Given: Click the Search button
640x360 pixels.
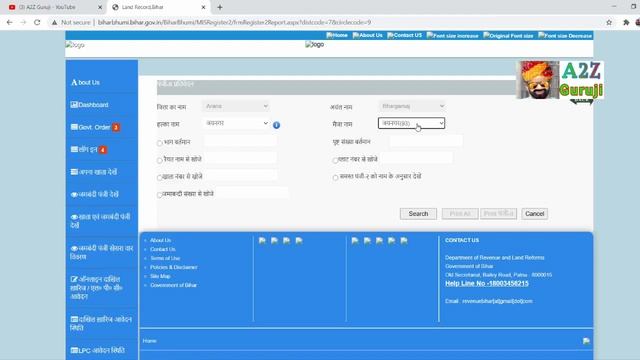Looking at the screenshot, I should pyautogui.click(x=418, y=214).
